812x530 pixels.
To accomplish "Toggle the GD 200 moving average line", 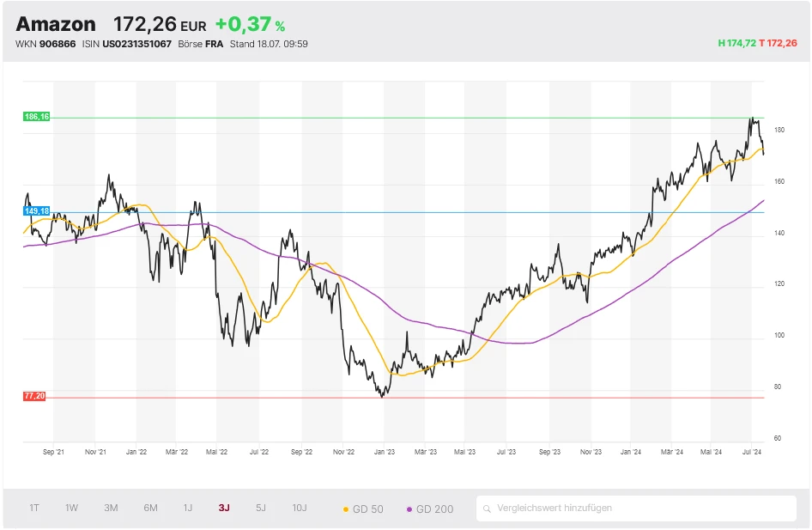I will [x=429, y=509].
